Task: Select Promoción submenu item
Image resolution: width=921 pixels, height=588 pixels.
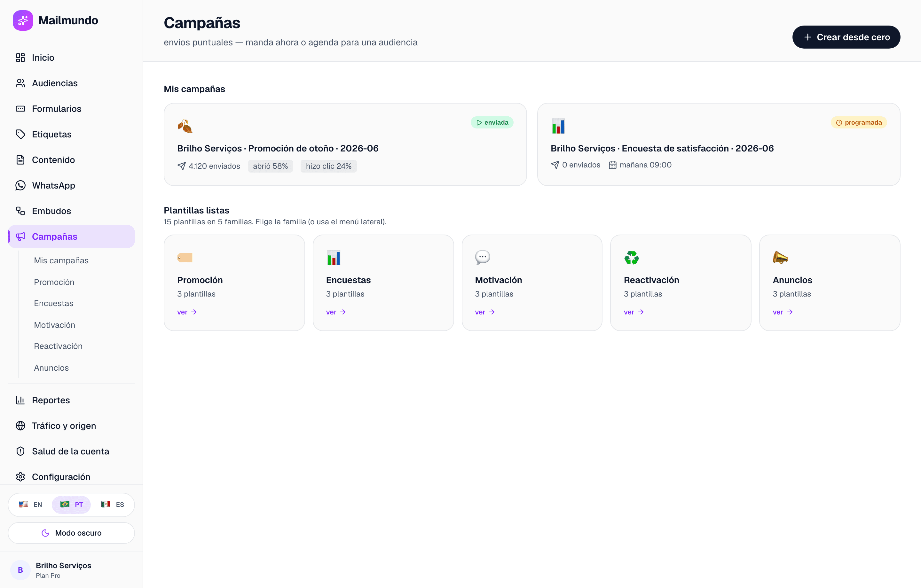Action: [x=54, y=282]
